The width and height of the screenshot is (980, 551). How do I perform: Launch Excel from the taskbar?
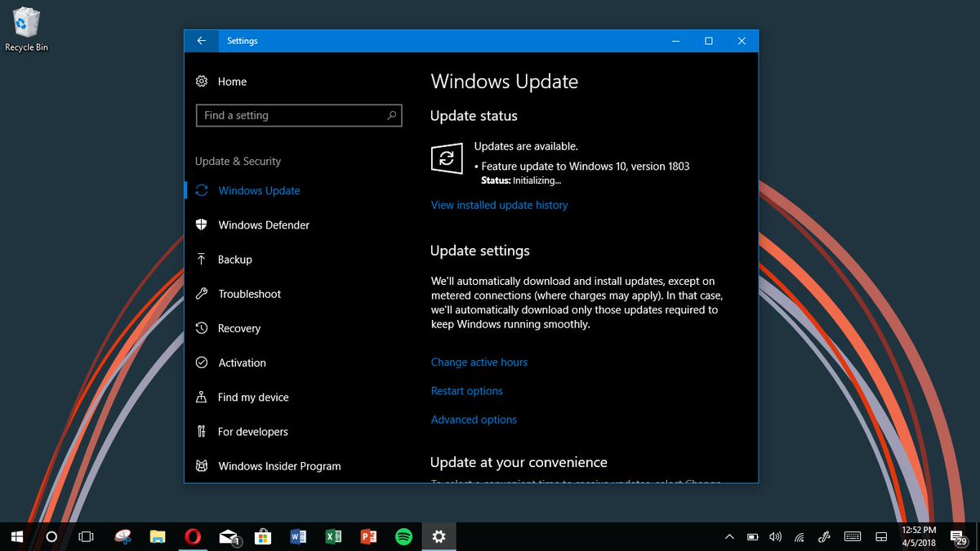(x=333, y=536)
